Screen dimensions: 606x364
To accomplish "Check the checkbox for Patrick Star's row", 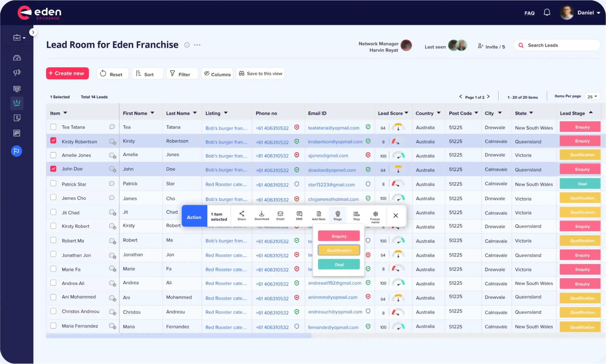I will [53, 183].
